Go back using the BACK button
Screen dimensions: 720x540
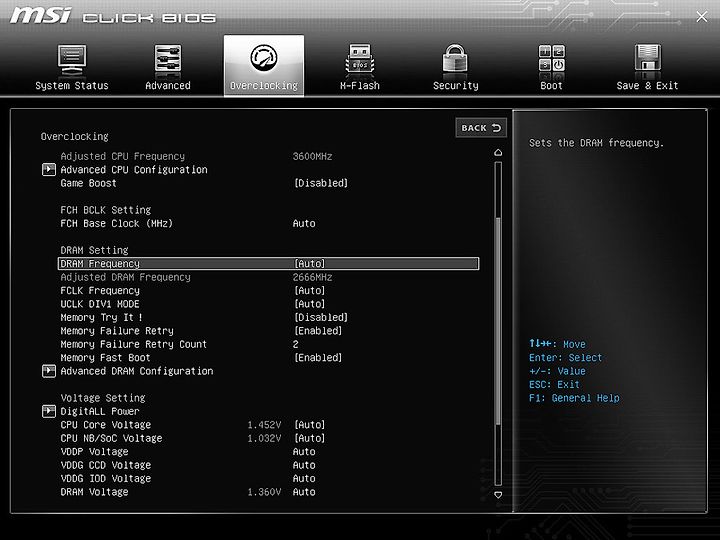[481, 128]
